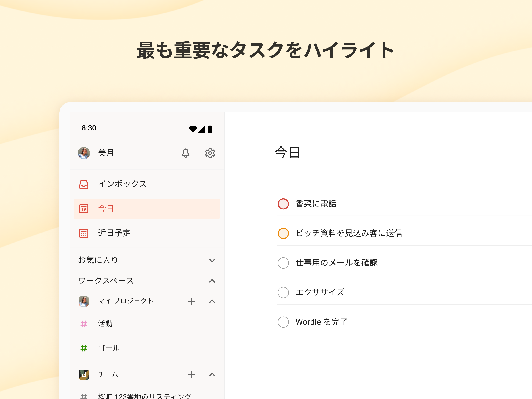Click the お気に入り heading text
532x399 pixels.
click(98, 260)
